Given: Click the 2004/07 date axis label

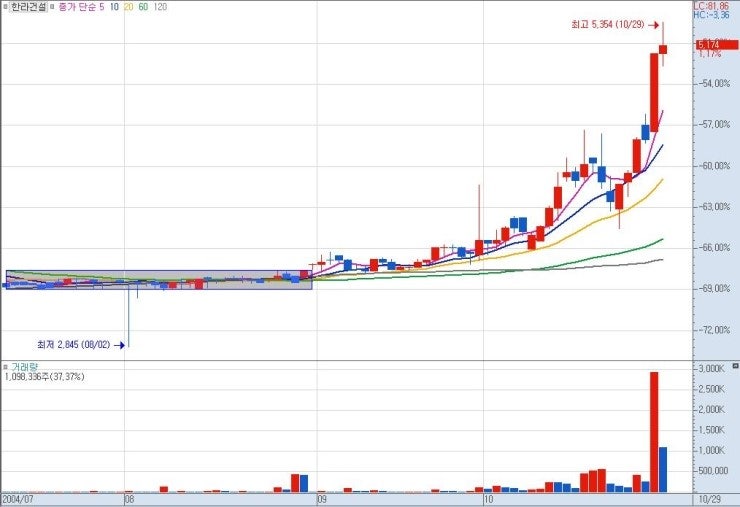Looking at the screenshot, I should 20,497.
